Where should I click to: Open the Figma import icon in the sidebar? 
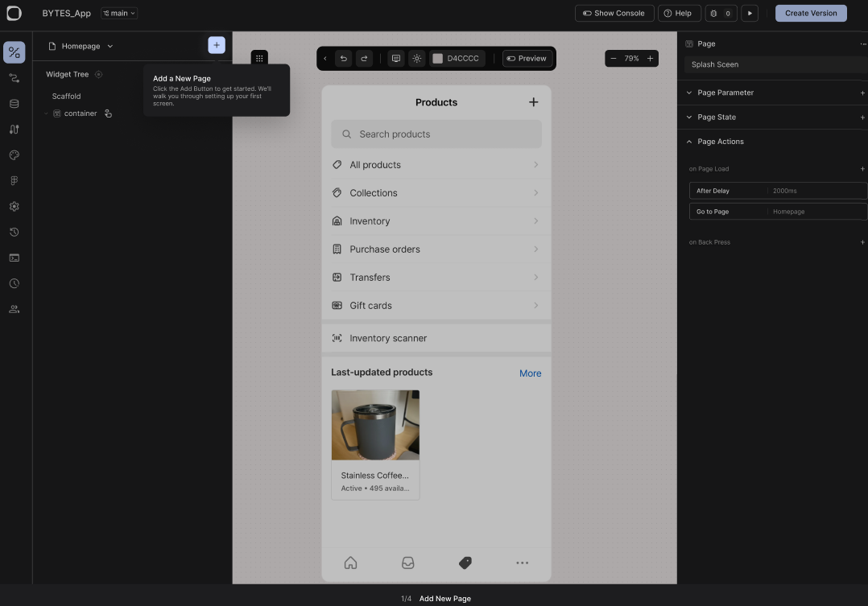tap(14, 180)
